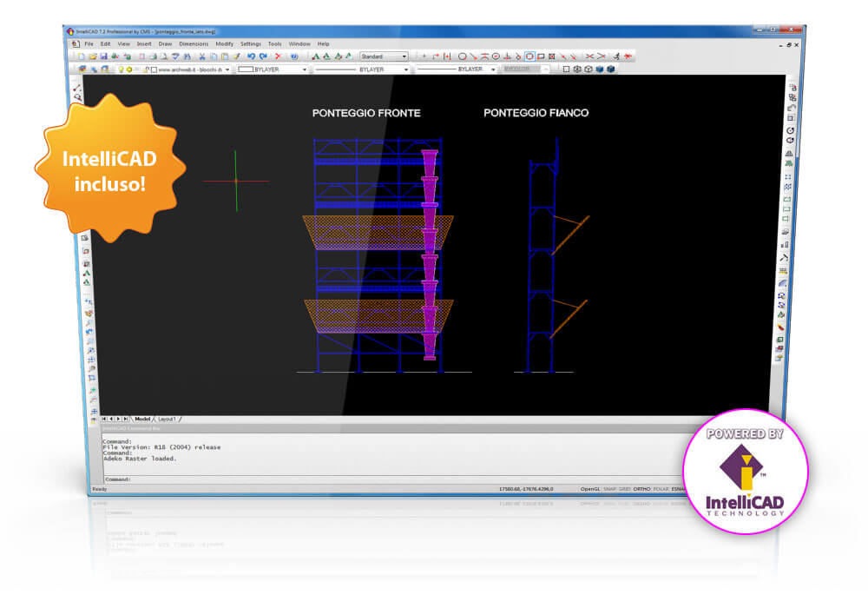Open the Window menu

(x=299, y=43)
